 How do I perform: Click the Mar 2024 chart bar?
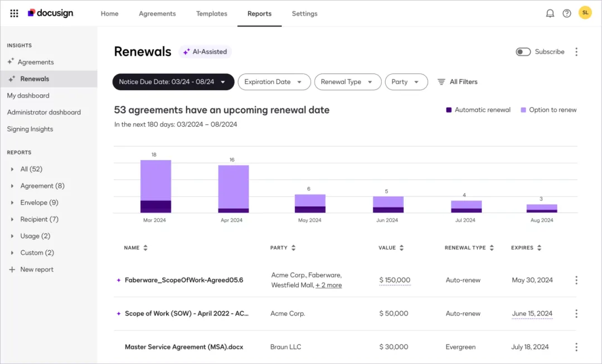(156, 187)
